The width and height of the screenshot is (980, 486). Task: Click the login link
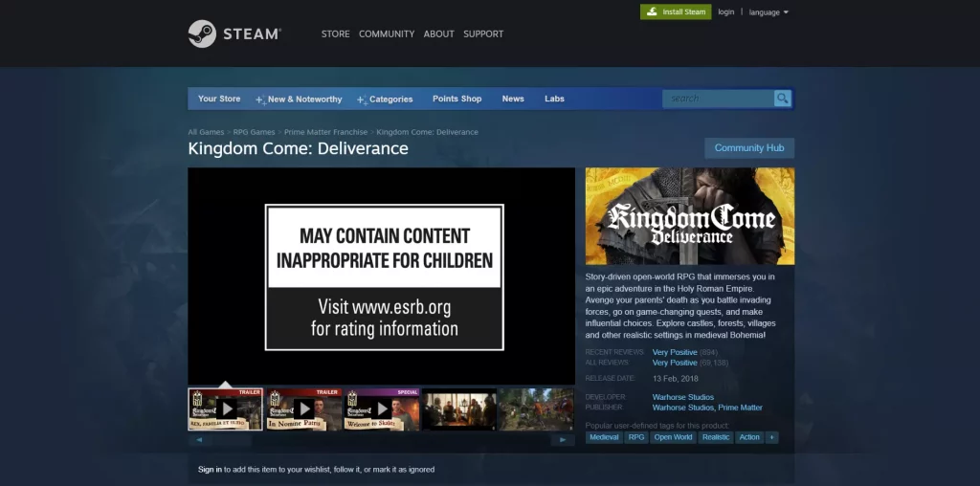[726, 11]
